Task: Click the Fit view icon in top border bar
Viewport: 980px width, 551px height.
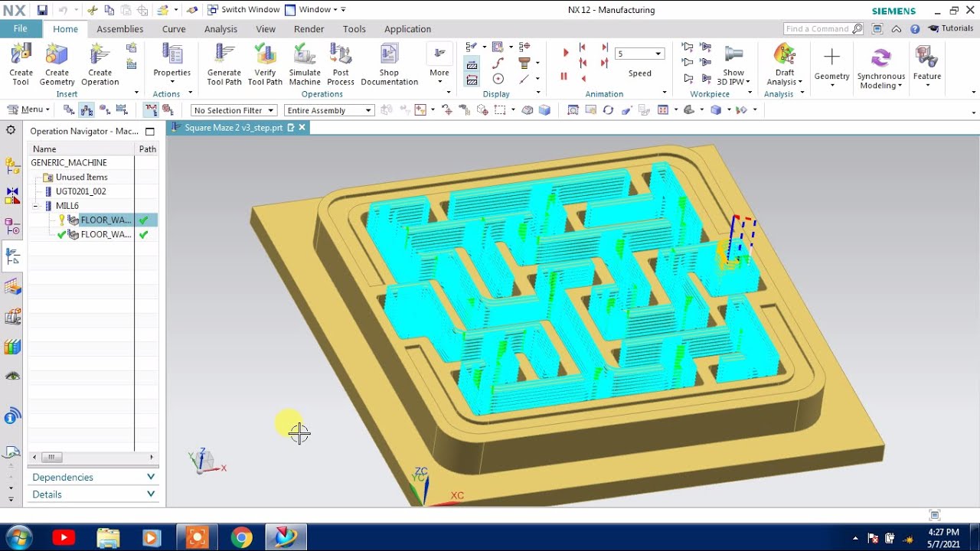Action: coord(573,110)
